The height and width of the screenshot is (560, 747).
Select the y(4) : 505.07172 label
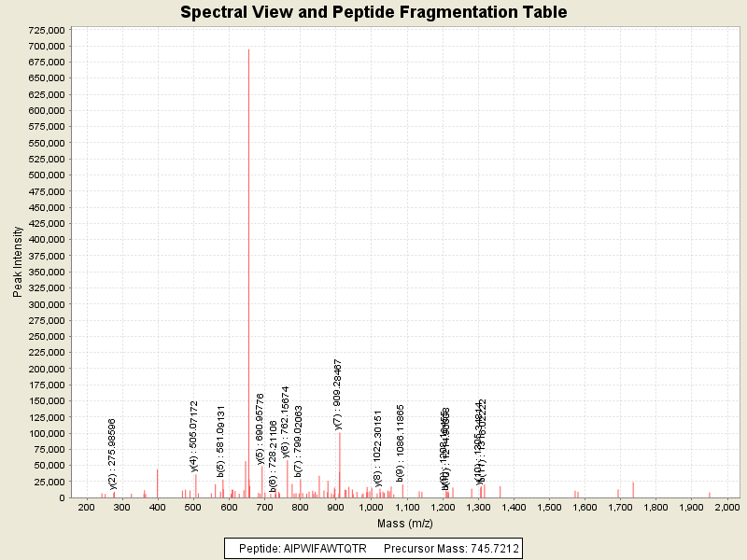pyautogui.click(x=194, y=436)
